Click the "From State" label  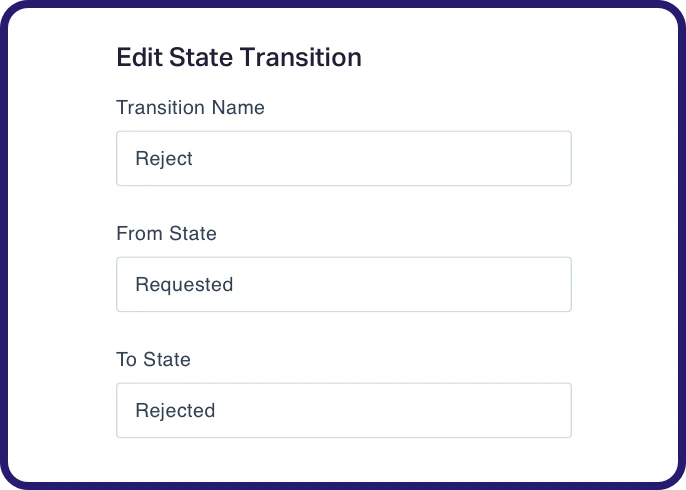[x=166, y=233]
